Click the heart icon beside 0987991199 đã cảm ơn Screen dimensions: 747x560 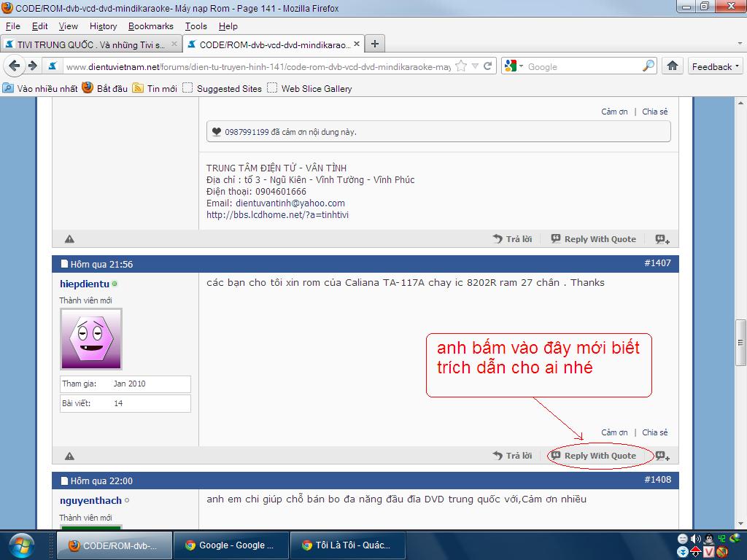(216, 132)
